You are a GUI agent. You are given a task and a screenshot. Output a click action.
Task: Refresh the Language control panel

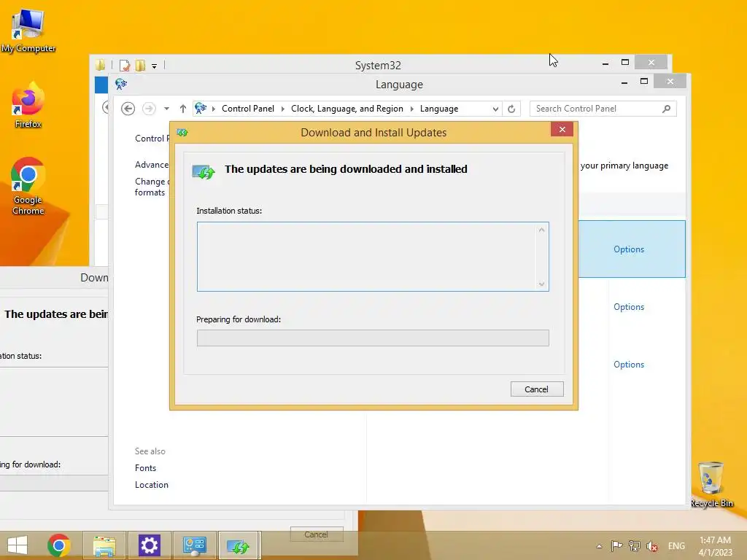click(511, 109)
